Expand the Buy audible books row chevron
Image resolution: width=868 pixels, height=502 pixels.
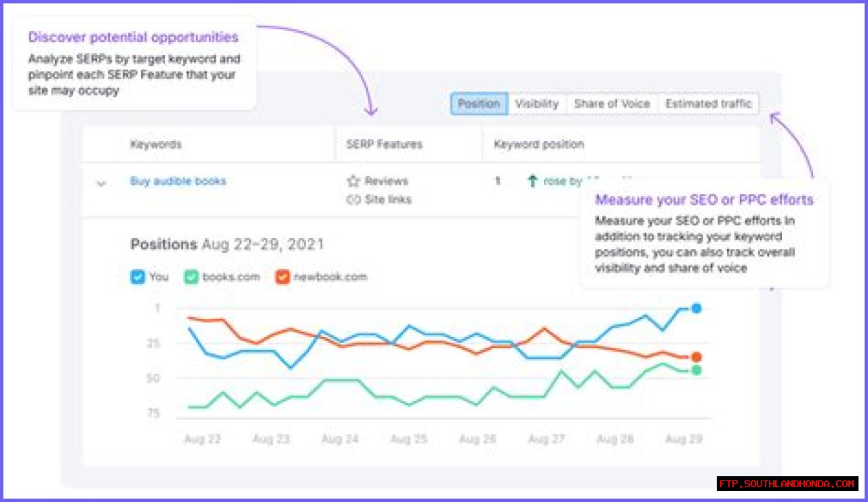click(101, 183)
